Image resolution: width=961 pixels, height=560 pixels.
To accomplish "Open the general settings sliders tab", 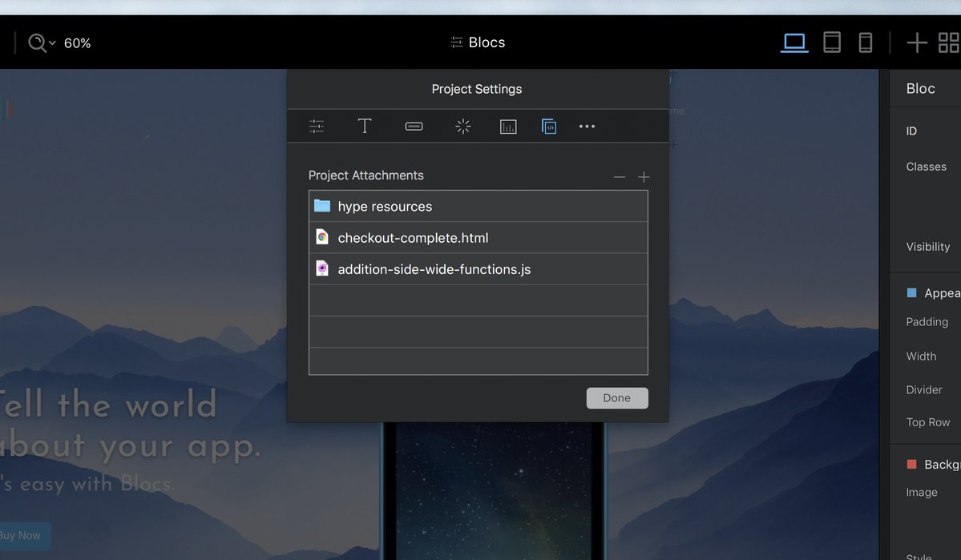I will click(317, 127).
